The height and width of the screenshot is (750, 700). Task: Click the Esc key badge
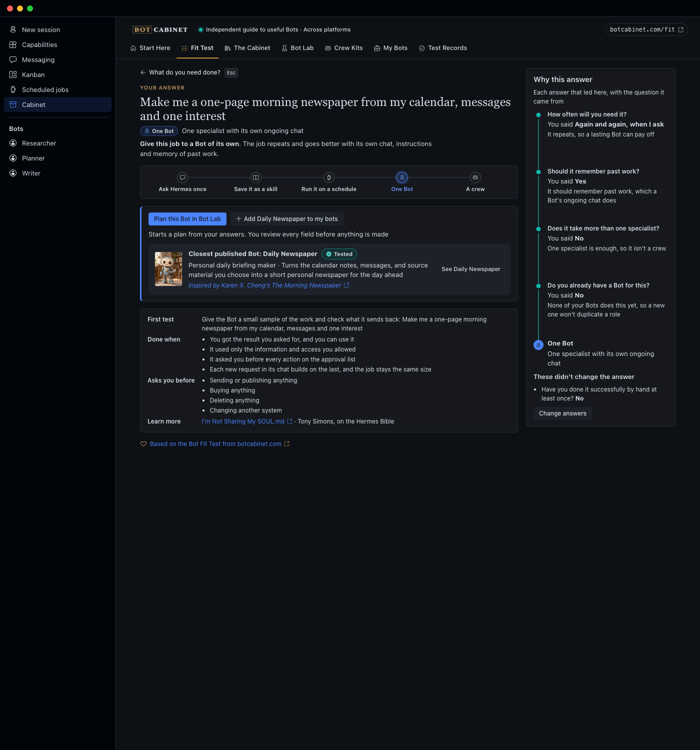(231, 73)
